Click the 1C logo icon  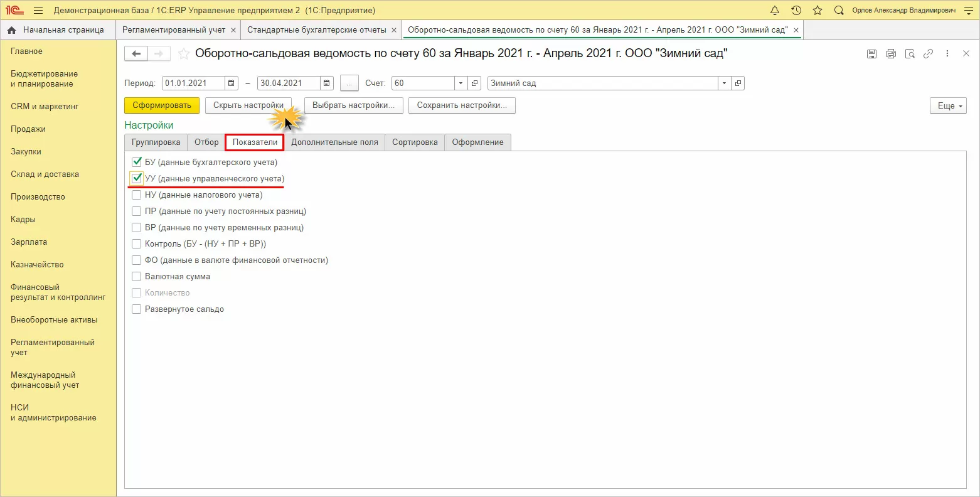click(x=14, y=11)
